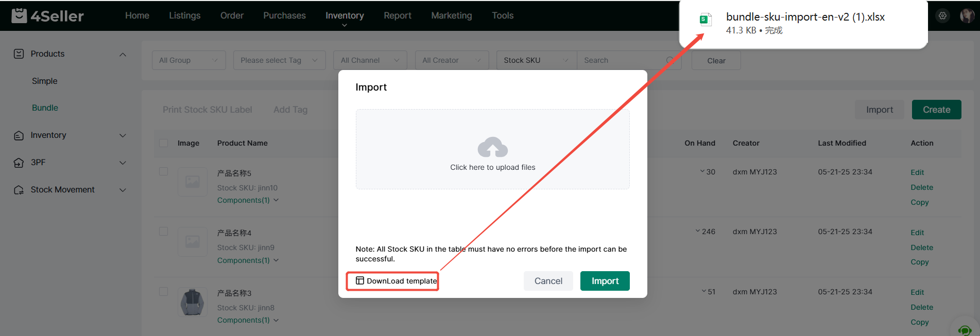Expand the Stock Movement sidebar section
Viewport: 980px width, 336px height.
123,190
